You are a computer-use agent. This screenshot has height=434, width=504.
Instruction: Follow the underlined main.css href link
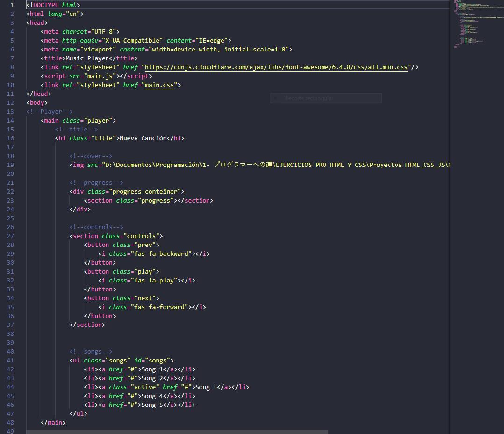159,85
